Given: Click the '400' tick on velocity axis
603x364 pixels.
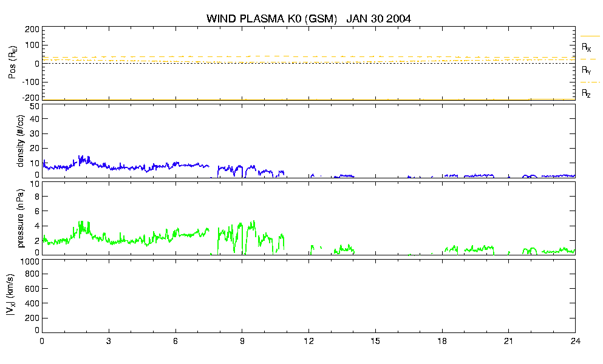Looking at the screenshot, I should click(x=32, y=303).
